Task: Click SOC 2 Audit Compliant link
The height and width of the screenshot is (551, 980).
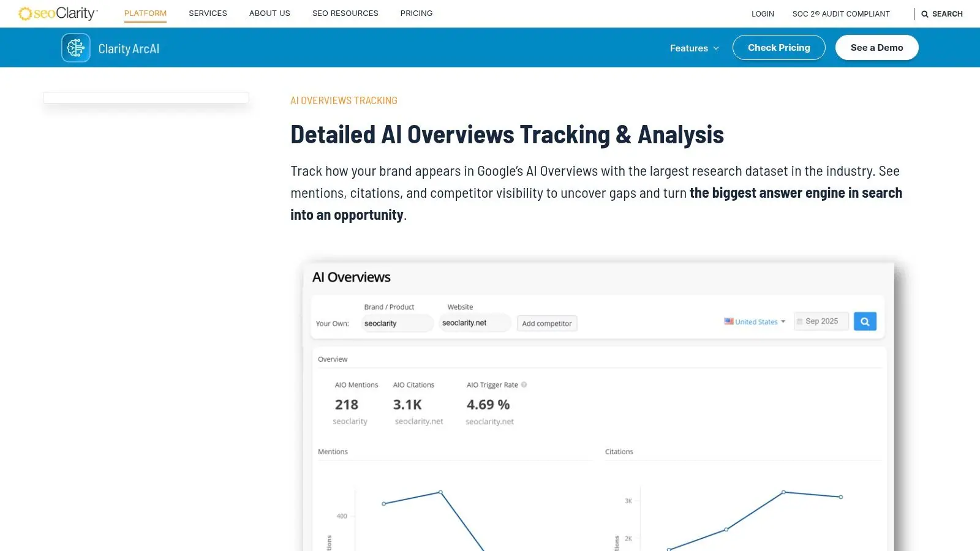Action: point(841,14)
